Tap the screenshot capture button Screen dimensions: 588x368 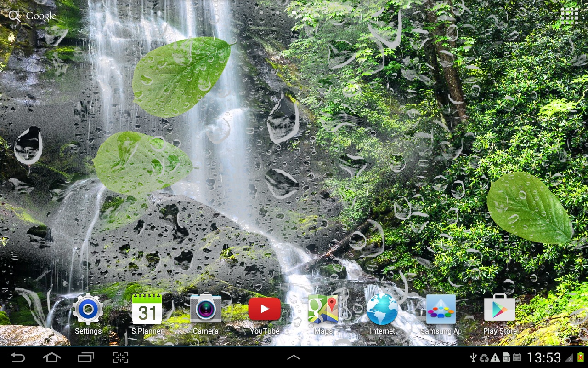click(120, 357)
